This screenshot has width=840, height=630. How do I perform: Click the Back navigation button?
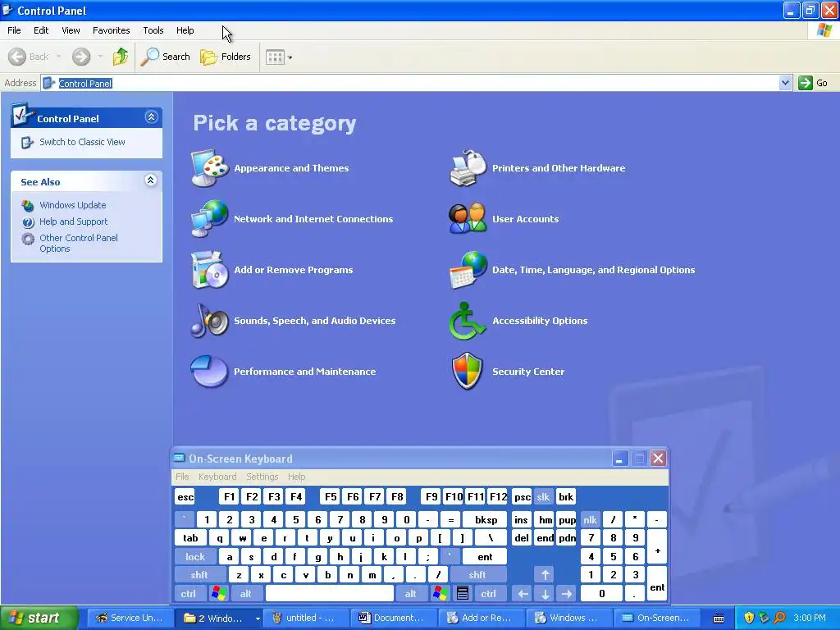[29, 57]
